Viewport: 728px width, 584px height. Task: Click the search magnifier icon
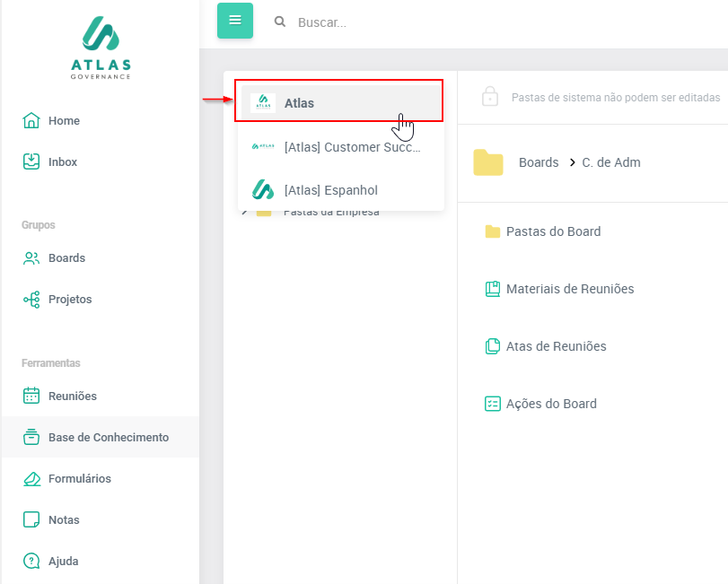click(x=280, y=22)
